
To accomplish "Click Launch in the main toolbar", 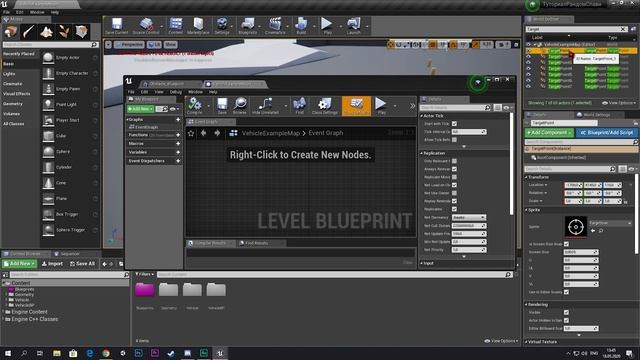I will tap(353, 26).
